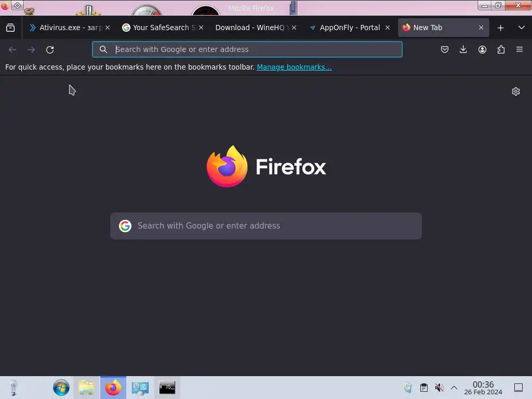Focus the center Google search box
This screenshot has width=532, height=399.
tap(266, 226)
